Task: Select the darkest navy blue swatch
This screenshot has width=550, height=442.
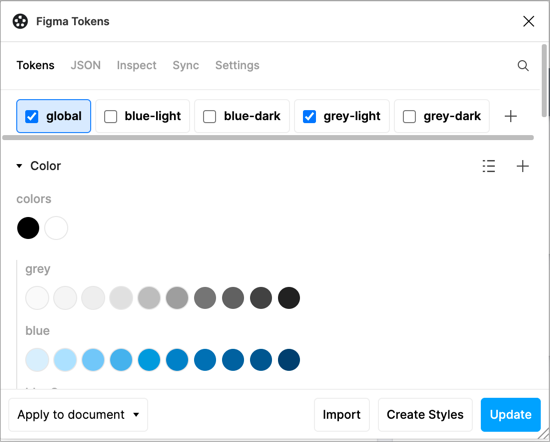Action: (x=289, y=360)
